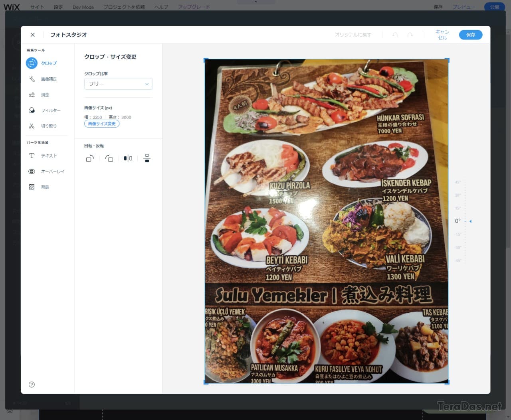Click the menu photo in the crop canvas
511x420 pixels.
click(x=327, y=221)
